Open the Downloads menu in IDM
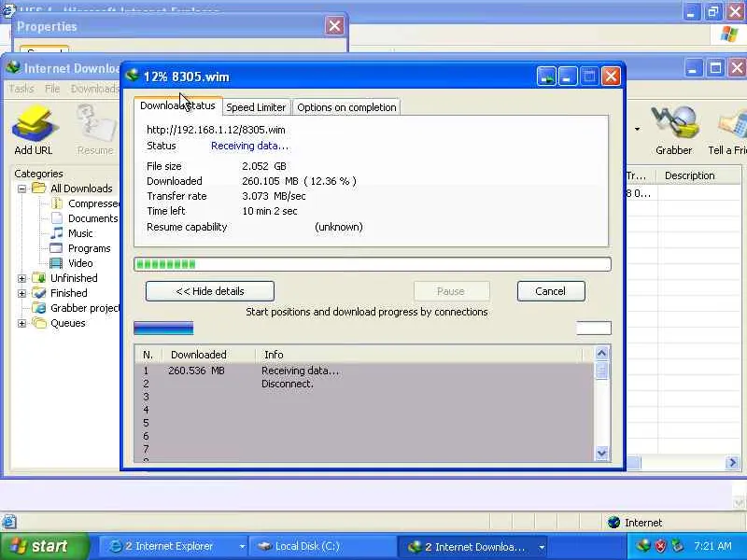 pos(95,89)
